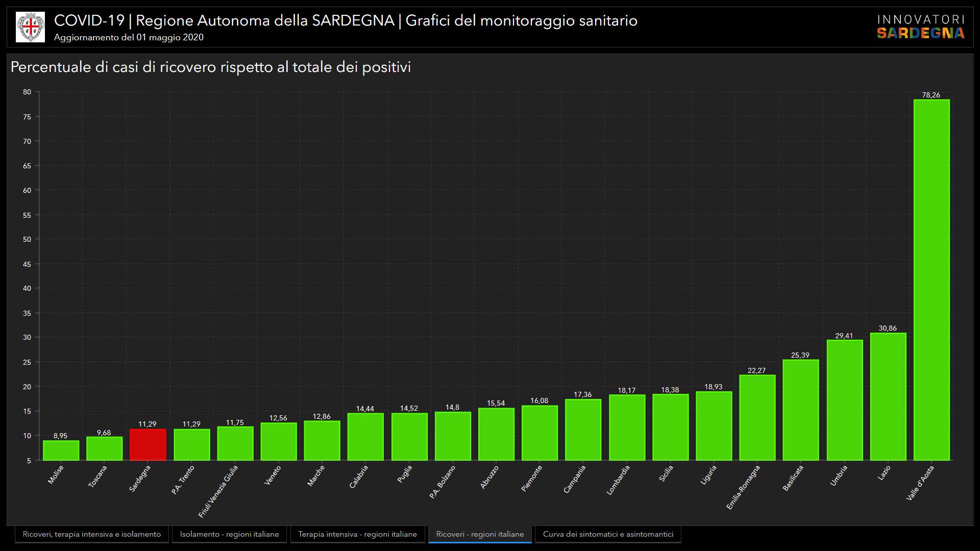980x551 pixels.
Task: Click the Campania bar
Action: pyautogui.click(x=583, y=430)
